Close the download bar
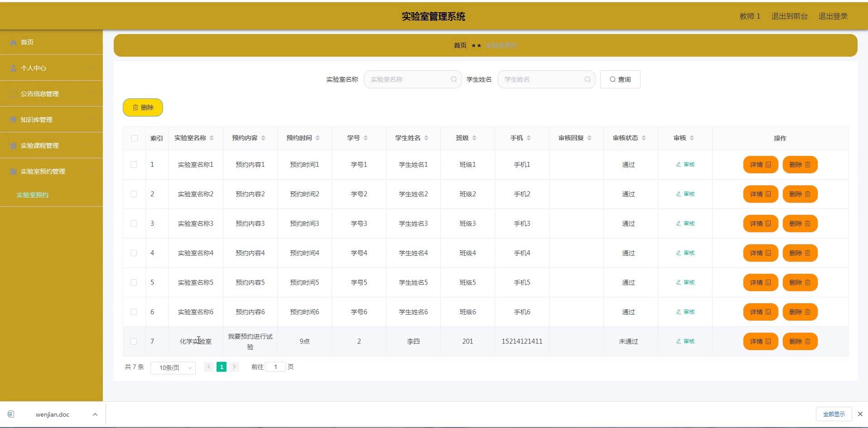868x428 pixels. [x=860, y=414]
